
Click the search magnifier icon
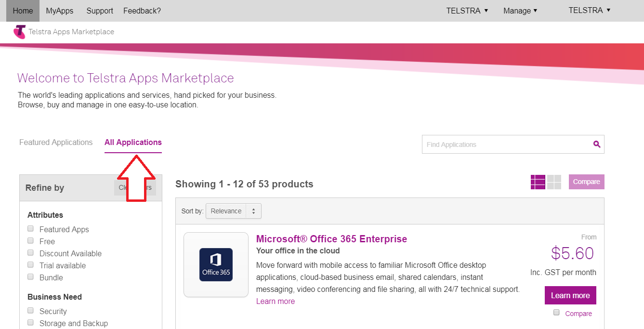[597, 144]
